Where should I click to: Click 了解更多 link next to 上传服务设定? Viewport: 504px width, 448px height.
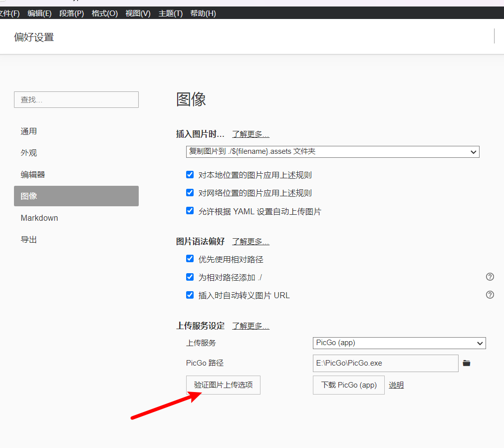(251, 326)
